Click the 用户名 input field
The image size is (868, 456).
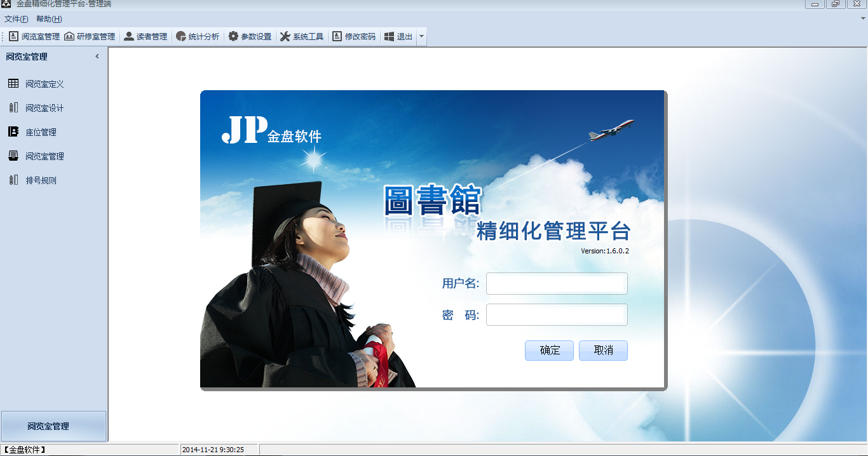tap(557, 283)
